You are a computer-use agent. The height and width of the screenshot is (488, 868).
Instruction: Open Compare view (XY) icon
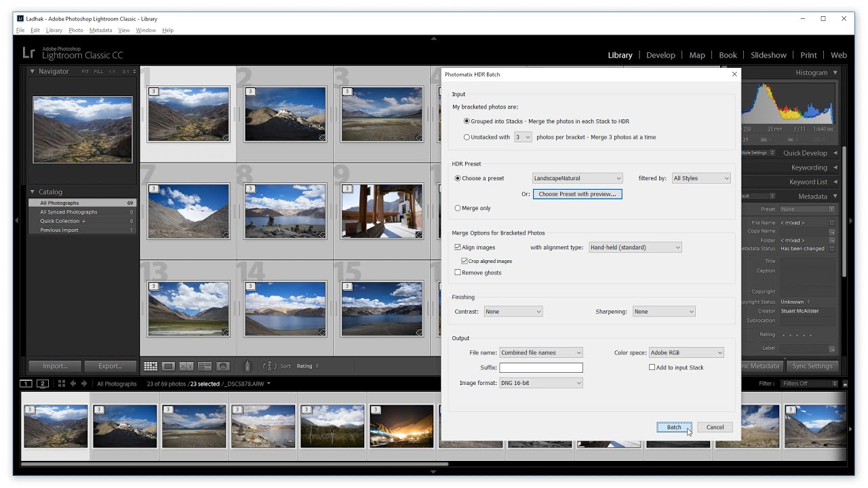tap(186, 366)
